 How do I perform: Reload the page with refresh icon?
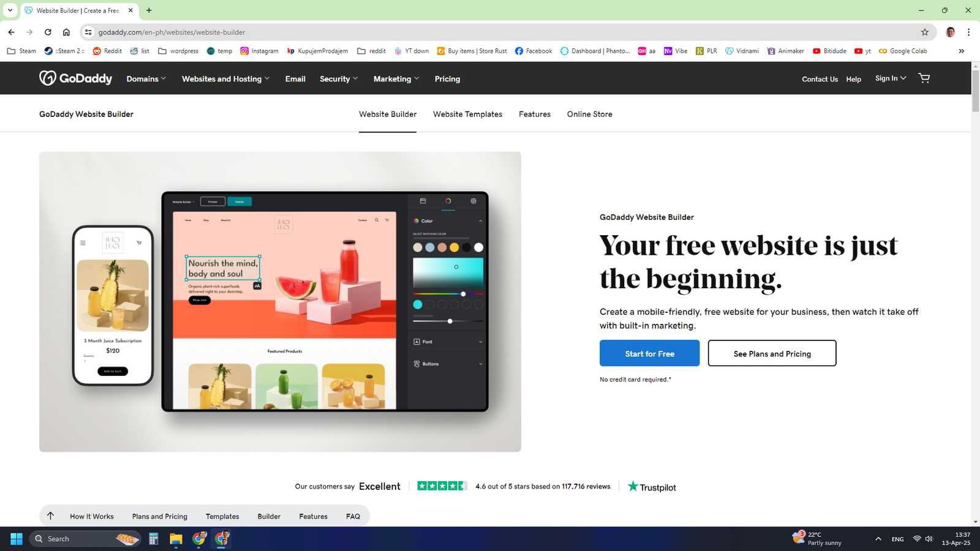coord(48,32)
